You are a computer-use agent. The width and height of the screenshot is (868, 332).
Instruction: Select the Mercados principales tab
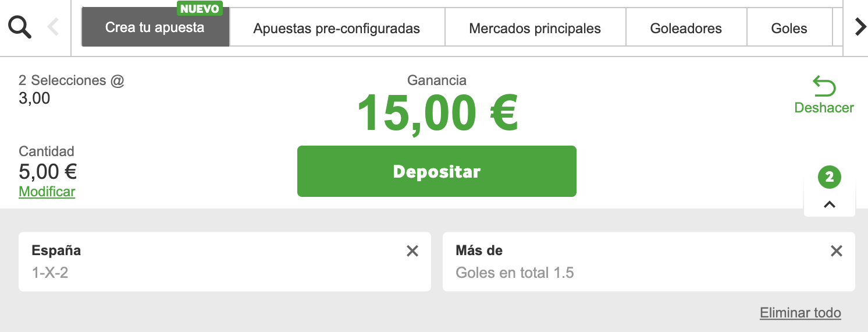(535, 29)
